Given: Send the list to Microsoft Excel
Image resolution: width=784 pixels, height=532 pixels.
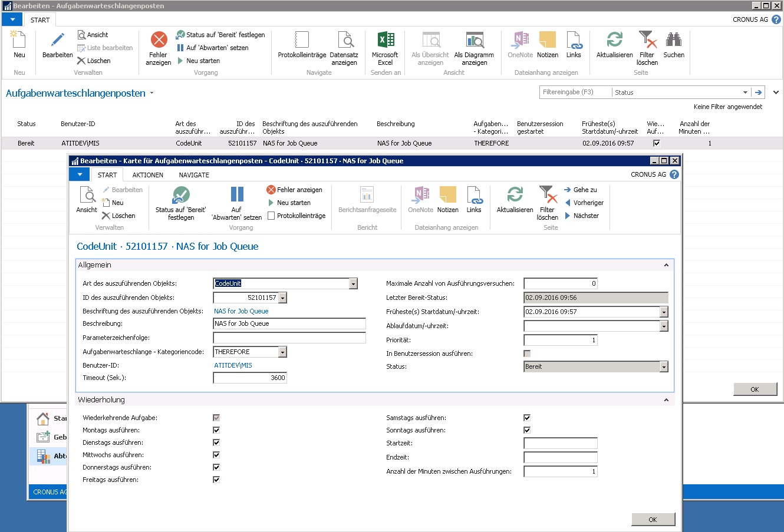Looking at the screenshot, I should (x=385, y=47).
